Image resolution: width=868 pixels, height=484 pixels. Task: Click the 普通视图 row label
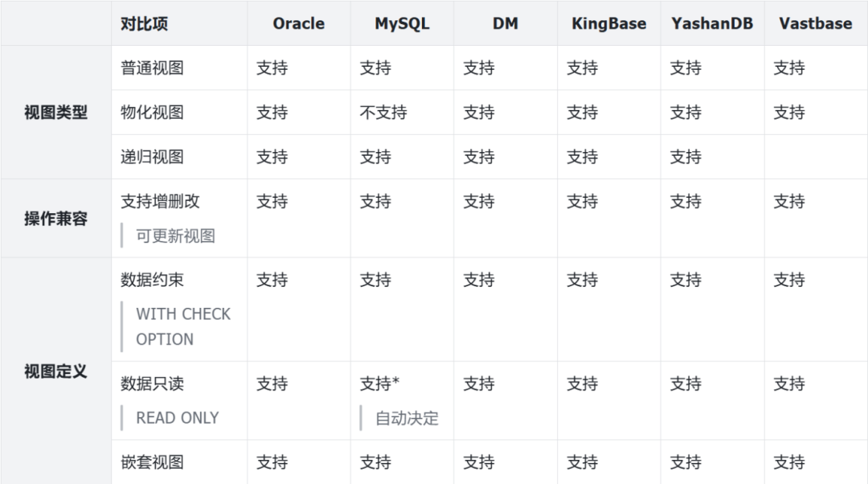pyautogui.click(x=152, y=68)
